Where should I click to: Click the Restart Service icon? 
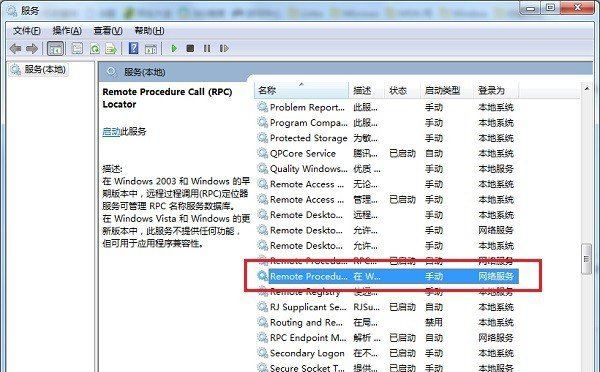224,49
